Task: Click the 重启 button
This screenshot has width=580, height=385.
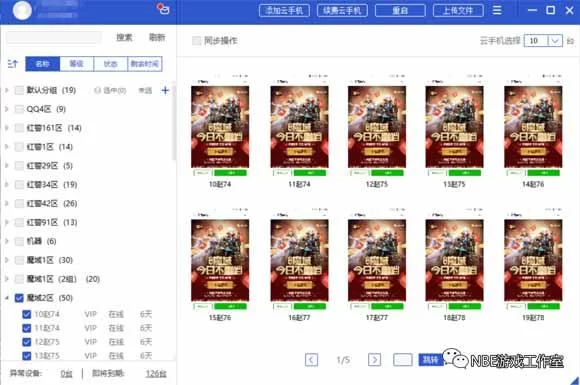Action: coord(400,10)
